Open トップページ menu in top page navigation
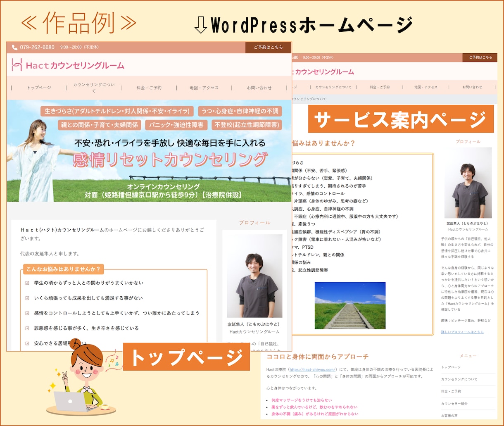The width and height of the screenshot is (504, 426). [39, 88]
